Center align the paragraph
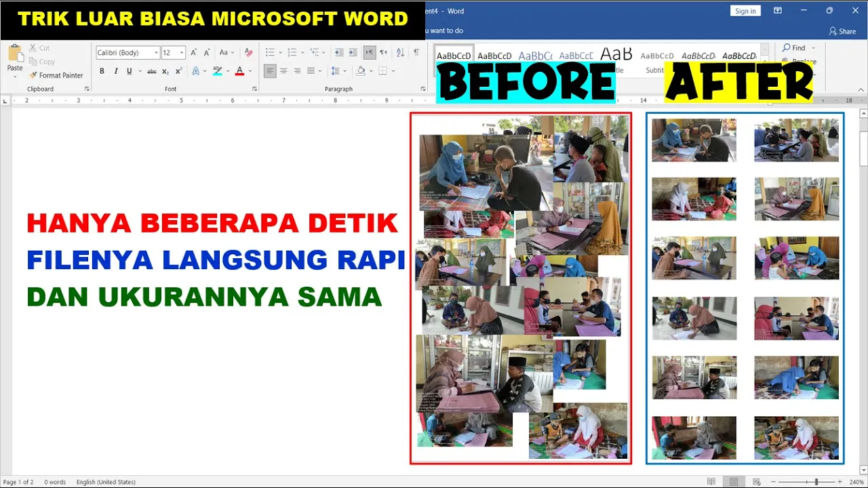Image resolution: width=868 pixels, height=488 pixels. coord(283,71)
